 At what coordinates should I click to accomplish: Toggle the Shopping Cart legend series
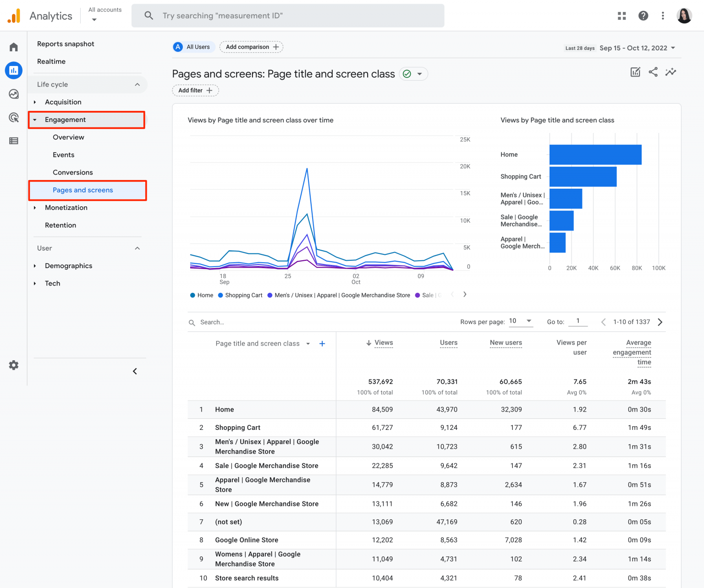(x=240, y=295)
